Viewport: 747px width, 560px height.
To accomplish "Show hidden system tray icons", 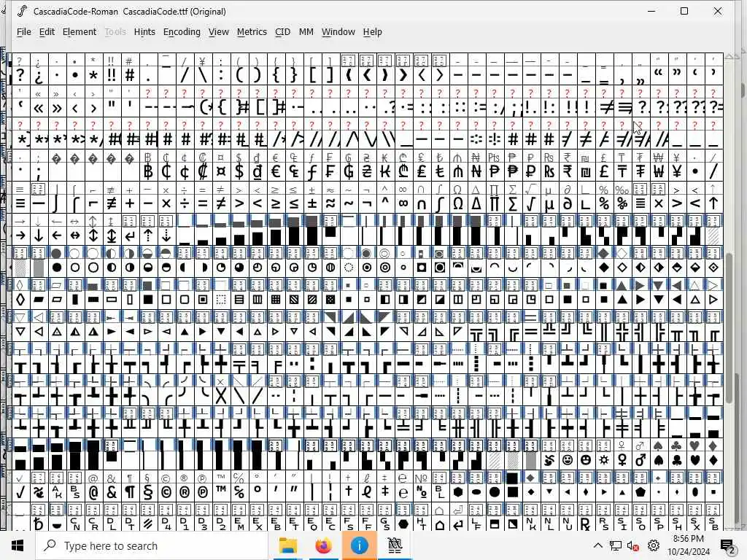I will (598, 545).
